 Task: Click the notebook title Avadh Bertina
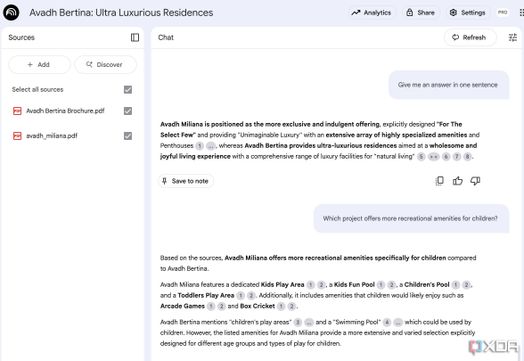click(x=121, y=13)
